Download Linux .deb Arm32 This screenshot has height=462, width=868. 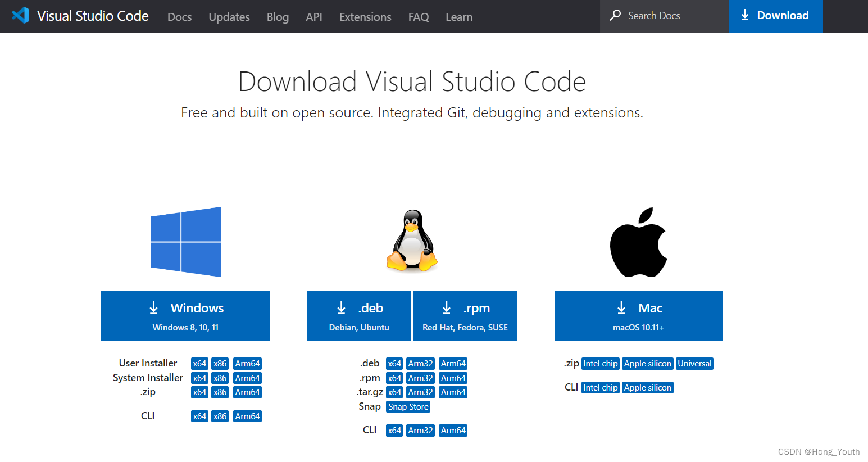click(x=421, y=364)
